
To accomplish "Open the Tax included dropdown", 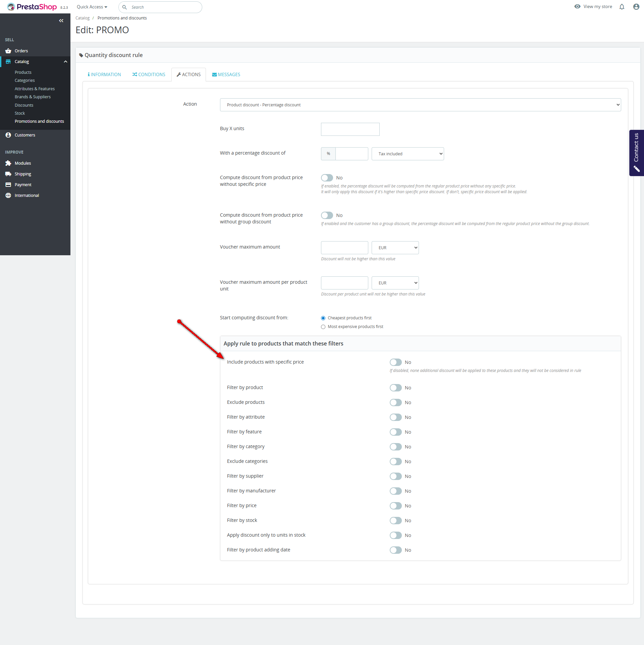I will point(408,154).
